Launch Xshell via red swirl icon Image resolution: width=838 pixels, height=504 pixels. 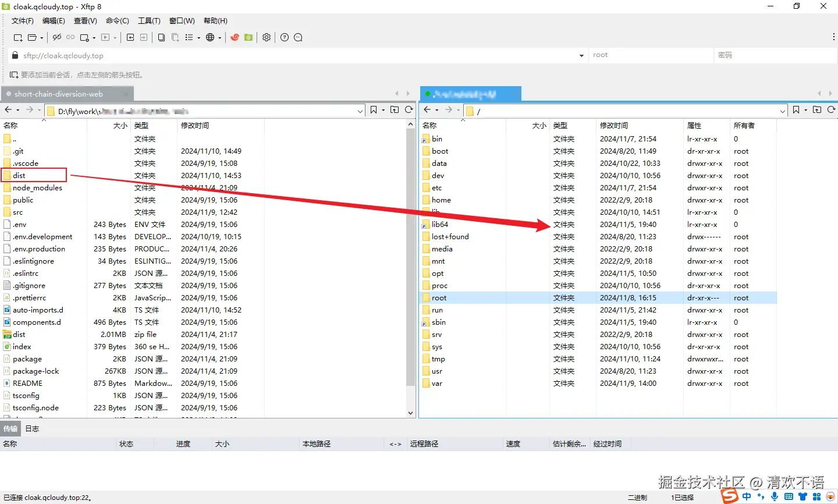pos(235,37)
